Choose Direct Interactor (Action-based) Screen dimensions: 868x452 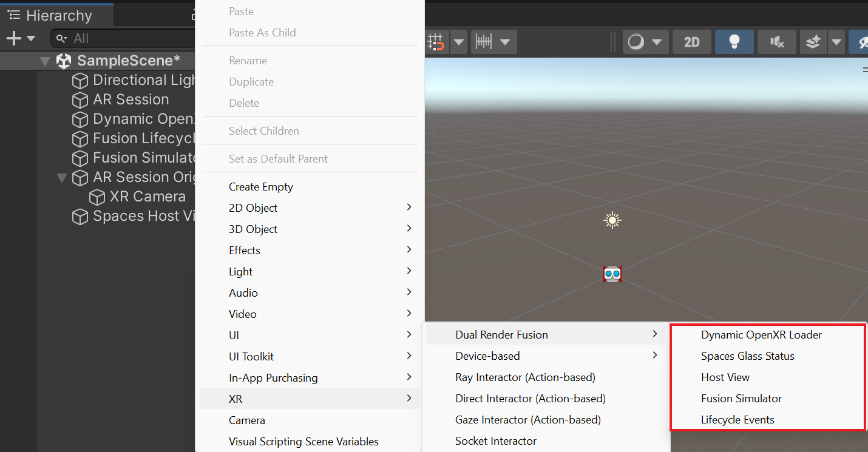[x=546, y=399]
